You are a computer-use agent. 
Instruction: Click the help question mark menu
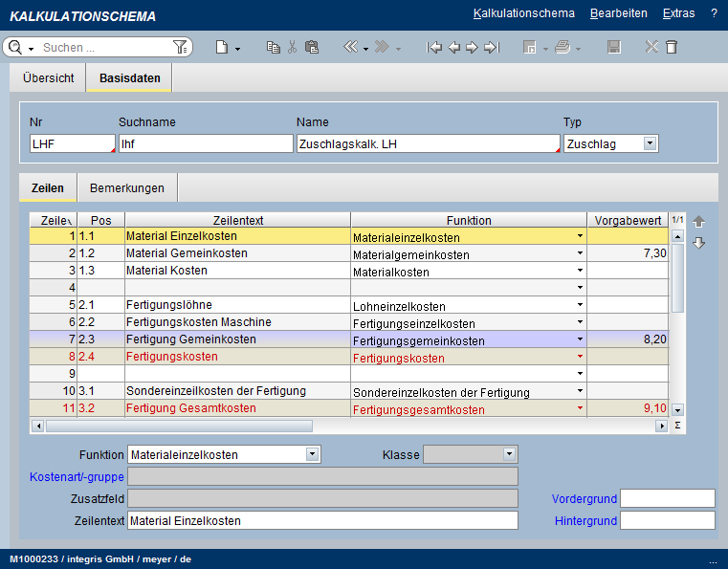[x=714, y=13]
